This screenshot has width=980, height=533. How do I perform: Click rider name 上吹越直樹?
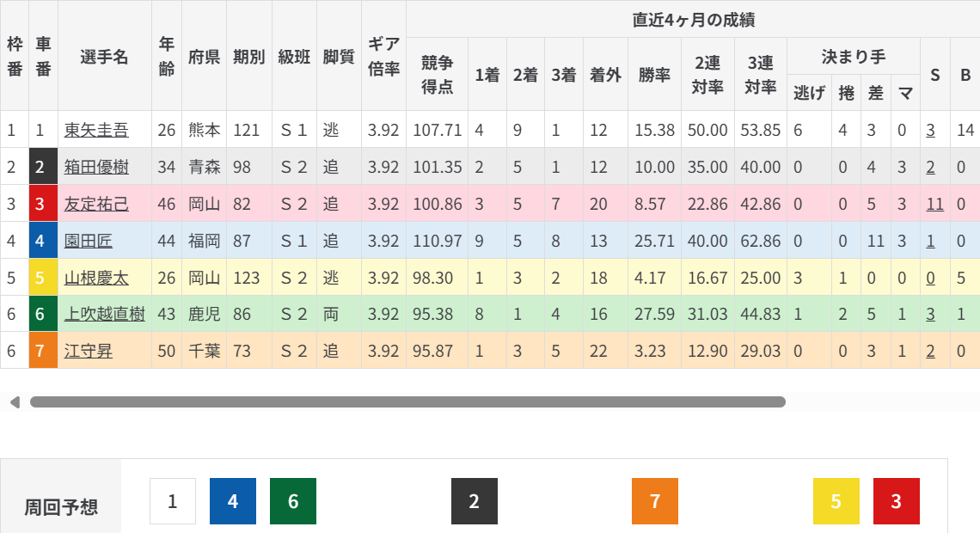coord(104,316)
